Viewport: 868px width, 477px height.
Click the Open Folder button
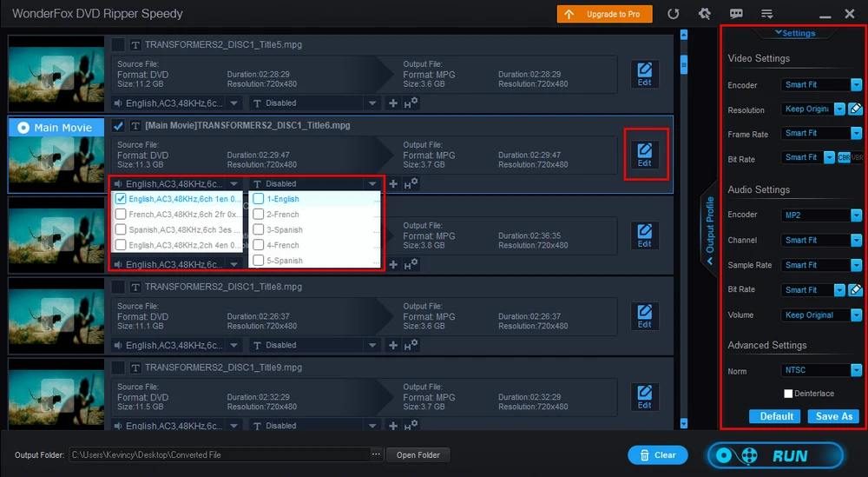418,454
